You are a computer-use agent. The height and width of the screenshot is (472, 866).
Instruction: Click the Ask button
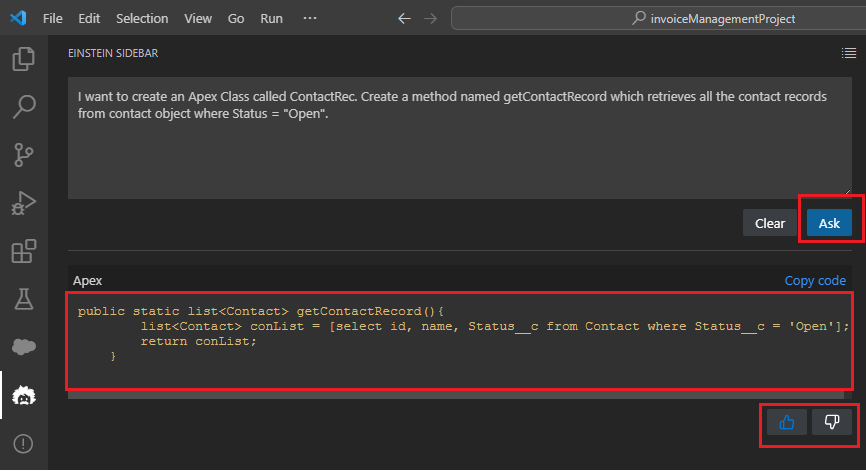coord(829,223)
